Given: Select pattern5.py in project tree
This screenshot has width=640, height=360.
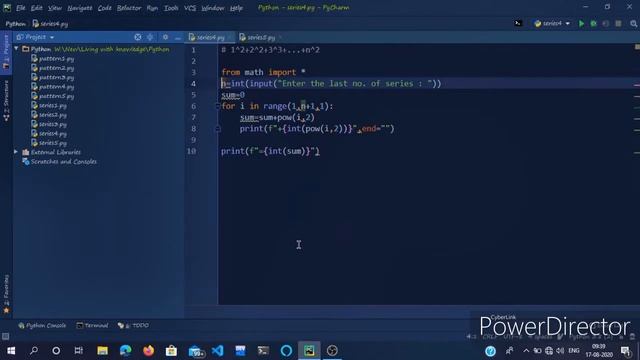Looking at the screenshot, I should tap(53, 96).
